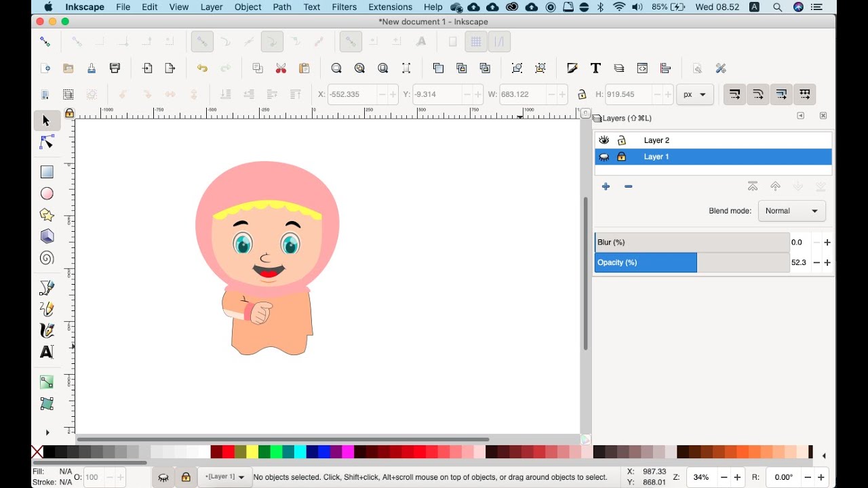Screen dimensions: 868x488
Task: Click the Duplicate object icon
Action: pos(438,68)
